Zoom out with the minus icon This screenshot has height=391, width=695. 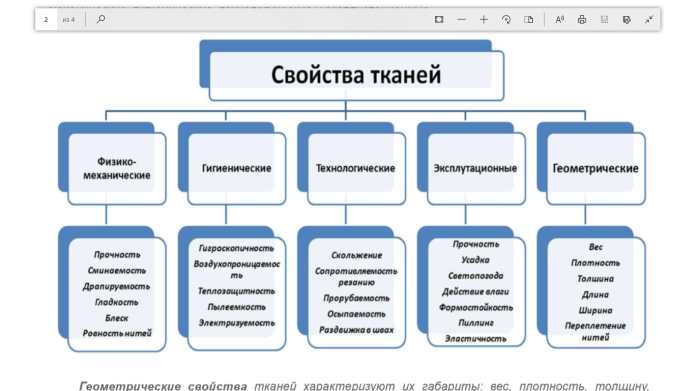point(461,20)
